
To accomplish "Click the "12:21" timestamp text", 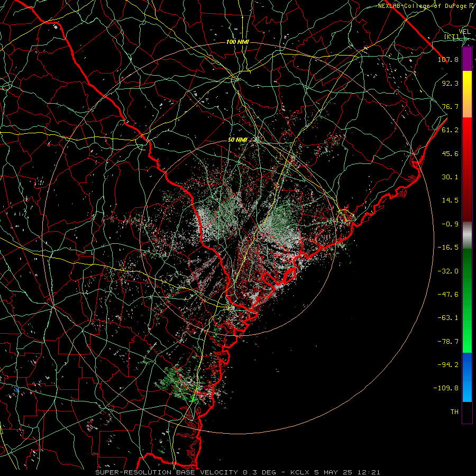I will pos(369,472).
